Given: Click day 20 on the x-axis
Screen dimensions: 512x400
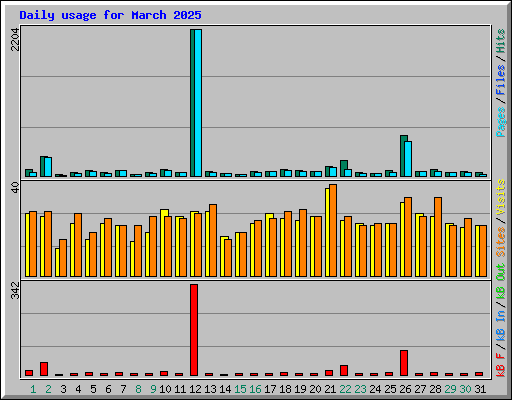Looking at the screenshot, I should (315, 389).
